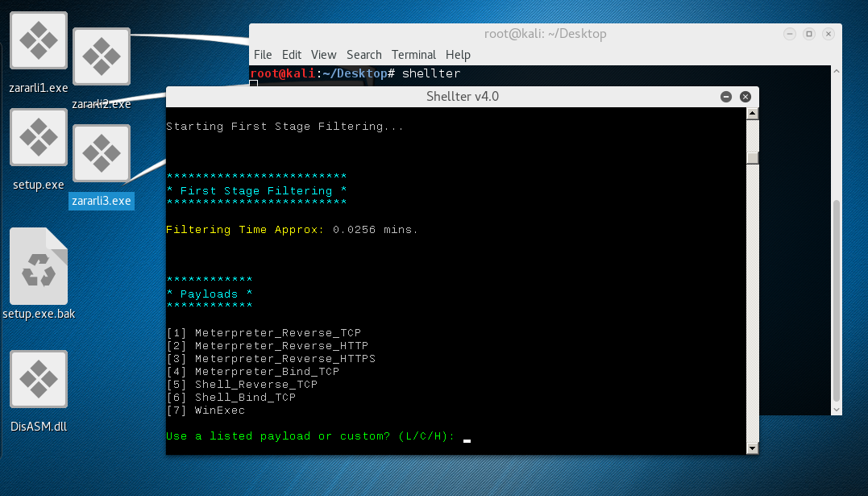Close the Shellter v4.0 window
This screenshot has width=868, height=496.
[x=745, y=97]
